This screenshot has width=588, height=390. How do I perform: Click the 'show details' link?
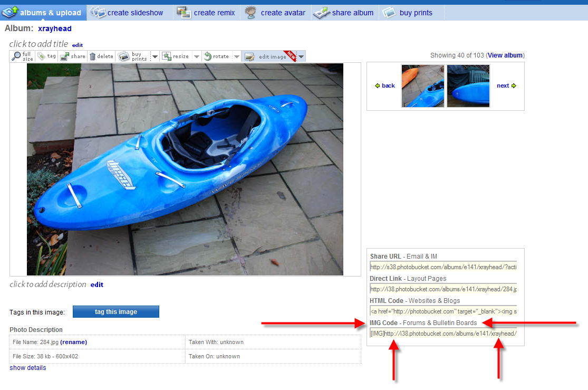(28, 368)
